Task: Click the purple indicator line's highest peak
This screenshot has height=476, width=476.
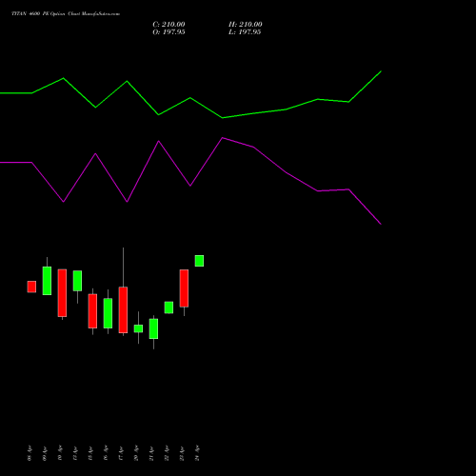Action: pyautogui.click(x=223, y=138)
